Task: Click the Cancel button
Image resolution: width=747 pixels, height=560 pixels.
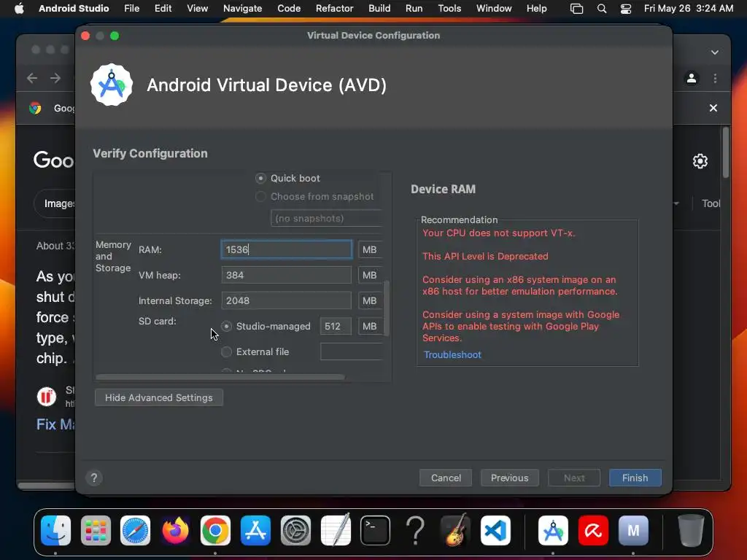Action: (x=446, y=478)
